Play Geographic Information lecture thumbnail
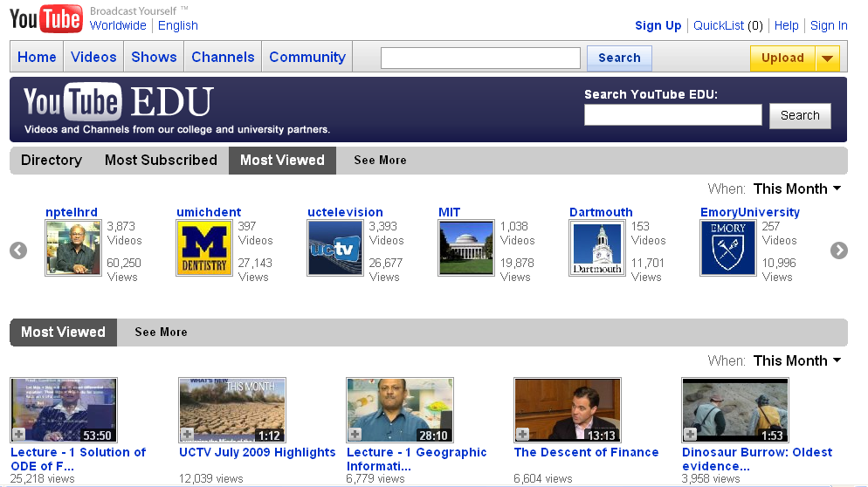This screenshot has height=487, width=868. pyautogui.click(x=400, y=410)
